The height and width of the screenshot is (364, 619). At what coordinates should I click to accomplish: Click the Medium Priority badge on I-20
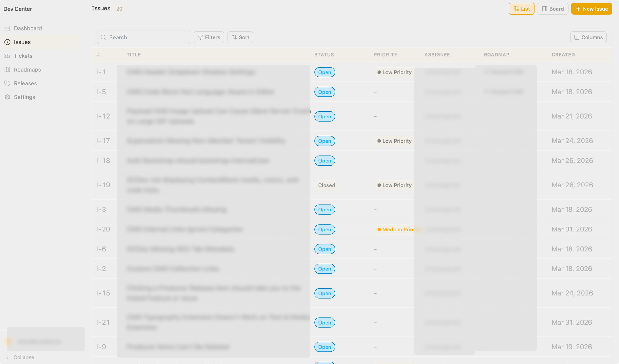click(x=395, y=229)
